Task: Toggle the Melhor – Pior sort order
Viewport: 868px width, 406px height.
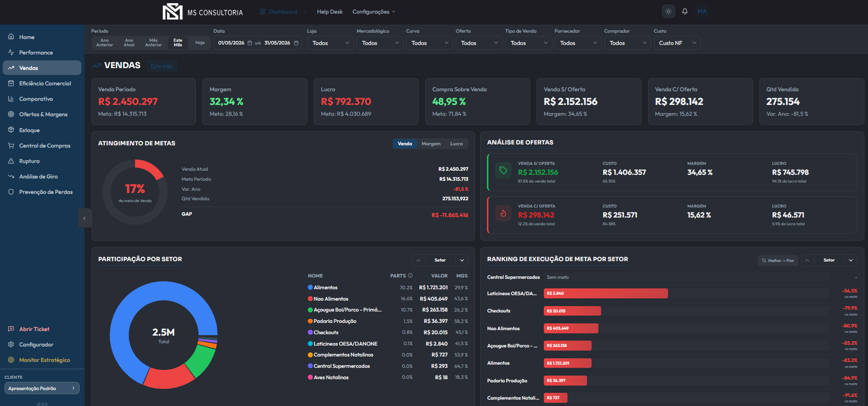Action: coord(778,261)
